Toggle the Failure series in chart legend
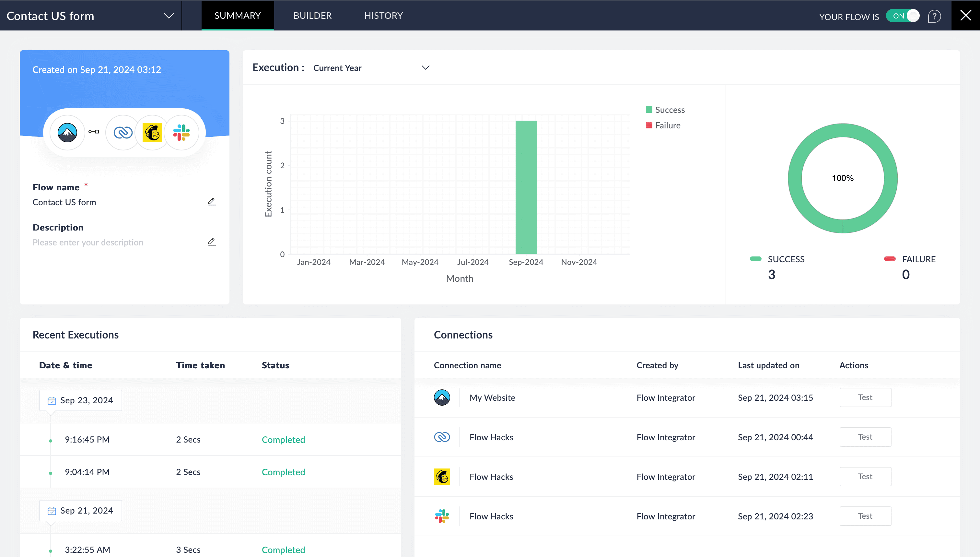 tap(663, 125)
